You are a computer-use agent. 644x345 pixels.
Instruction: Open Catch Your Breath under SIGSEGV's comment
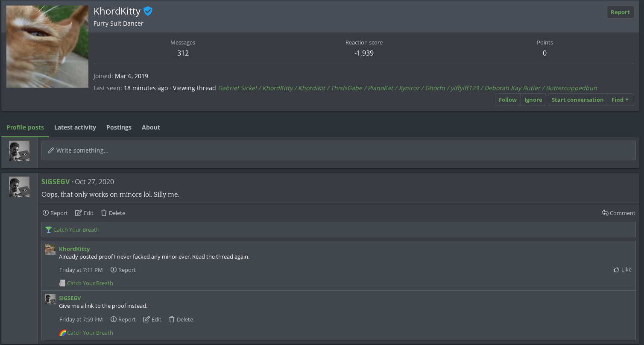click(x=90, y=333)
